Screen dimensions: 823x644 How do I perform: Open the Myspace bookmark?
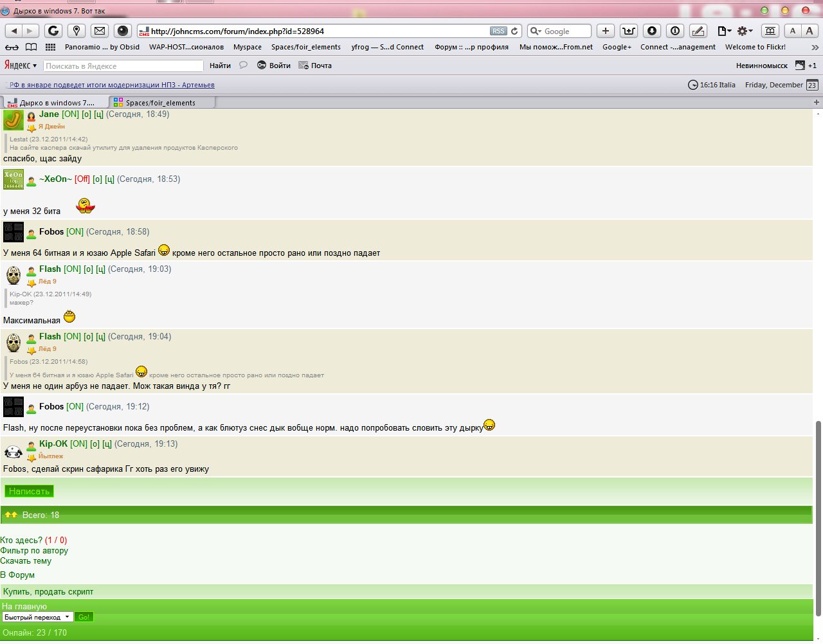pos(247,47)
